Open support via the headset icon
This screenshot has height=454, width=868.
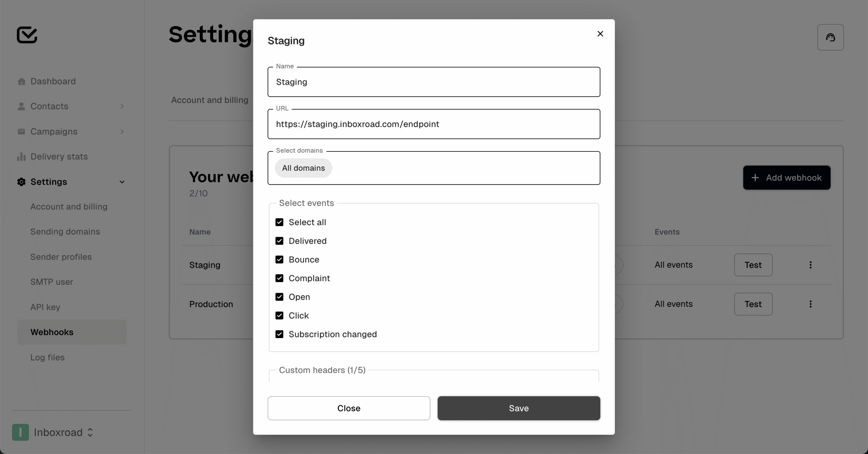[830, 37]
